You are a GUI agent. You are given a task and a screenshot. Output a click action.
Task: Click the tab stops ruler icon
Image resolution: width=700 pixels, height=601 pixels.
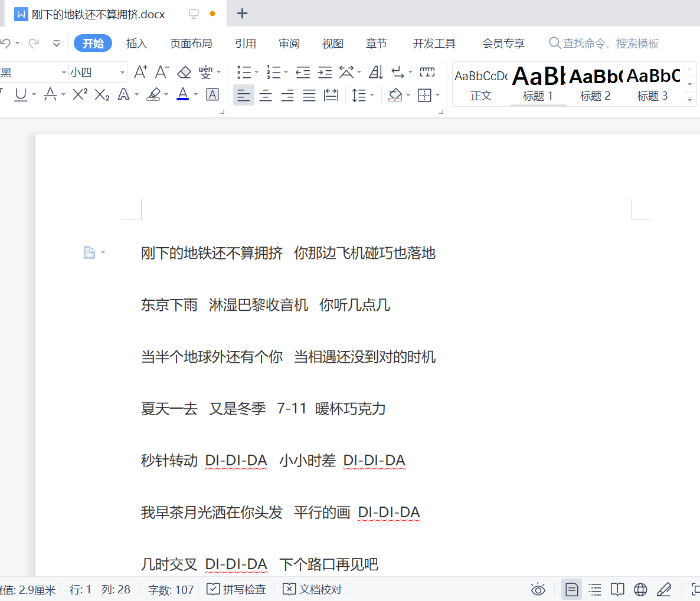point(427,72)
